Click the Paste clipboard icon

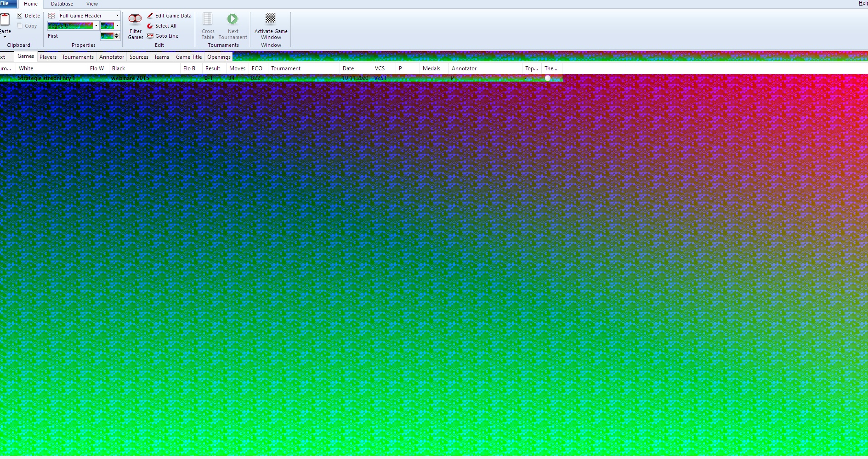point(5,20)
